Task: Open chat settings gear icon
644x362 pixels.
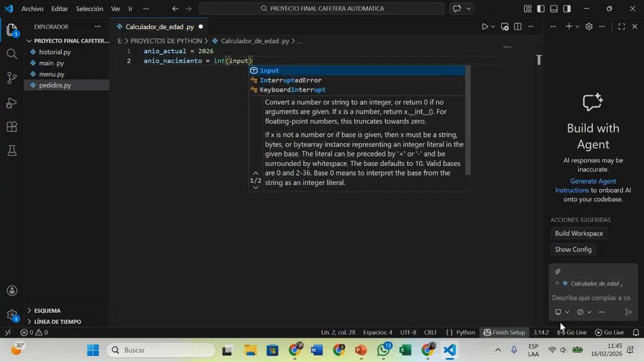Action: click(589, 27)
